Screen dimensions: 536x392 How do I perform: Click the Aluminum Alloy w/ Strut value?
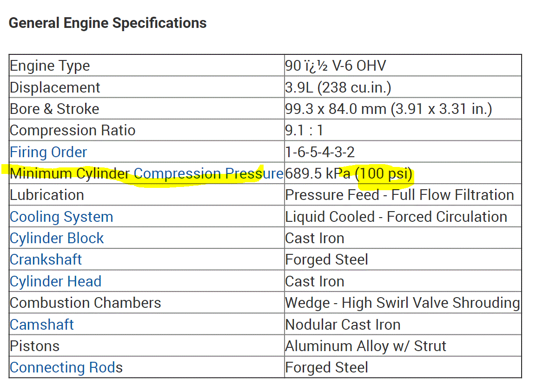[366, 346]
